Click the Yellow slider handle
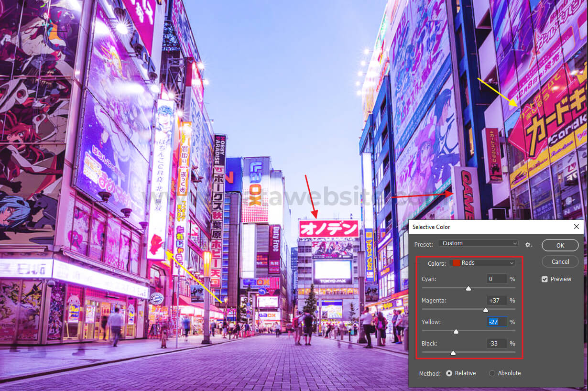Viewport: 588px width, 391px height. [x=456, y=331]
